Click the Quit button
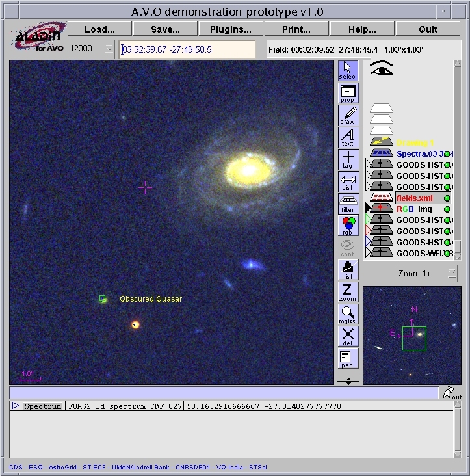 [428, 29]
